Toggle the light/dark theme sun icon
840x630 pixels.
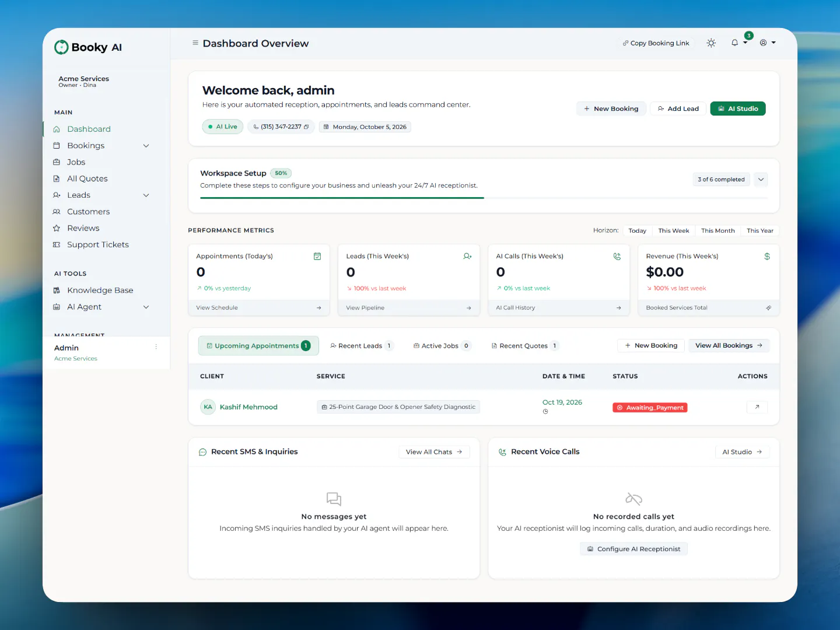tap(711, 43)
